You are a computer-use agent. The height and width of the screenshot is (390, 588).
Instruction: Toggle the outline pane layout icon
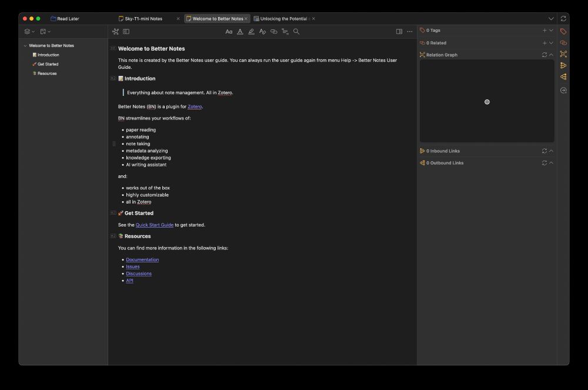pyautogui.click(x=126, y=32)
